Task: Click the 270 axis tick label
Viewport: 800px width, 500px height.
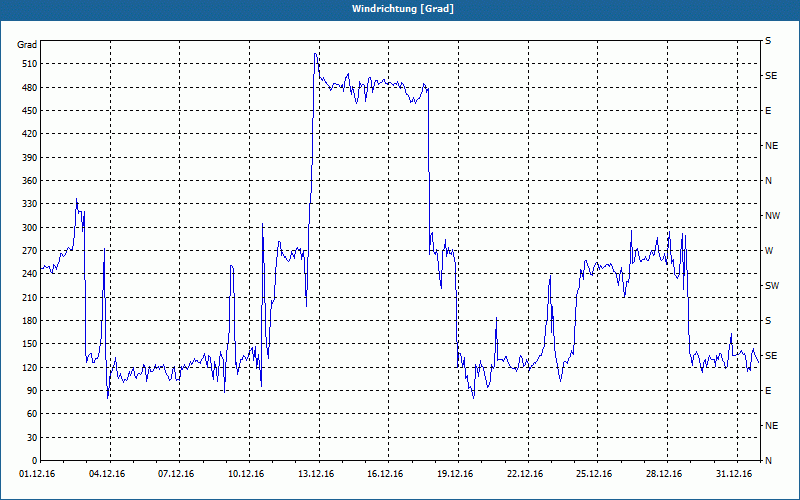Action: pyautogui.click(x=30, y=251)
